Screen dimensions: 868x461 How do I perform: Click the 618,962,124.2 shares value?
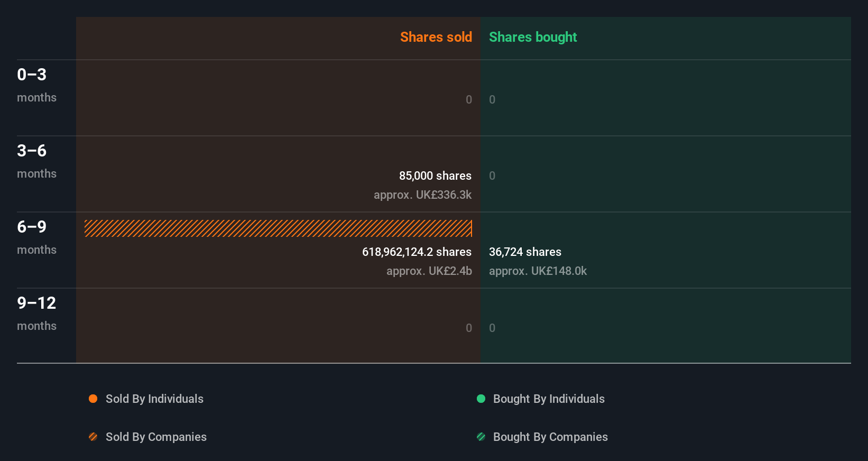[x=417, y=252]
